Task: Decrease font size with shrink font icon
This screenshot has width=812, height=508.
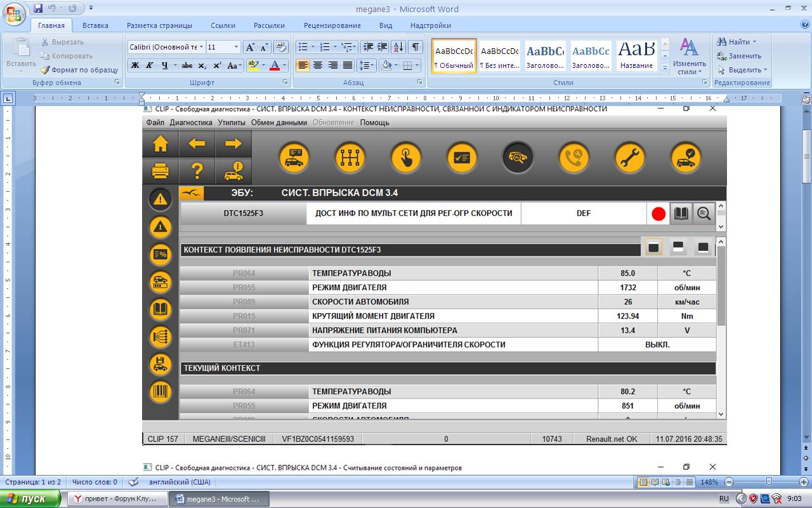Action: (264, 47)
